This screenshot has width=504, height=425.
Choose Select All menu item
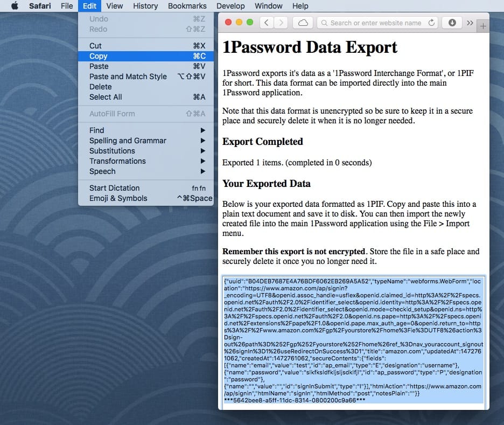coord(146,97)
